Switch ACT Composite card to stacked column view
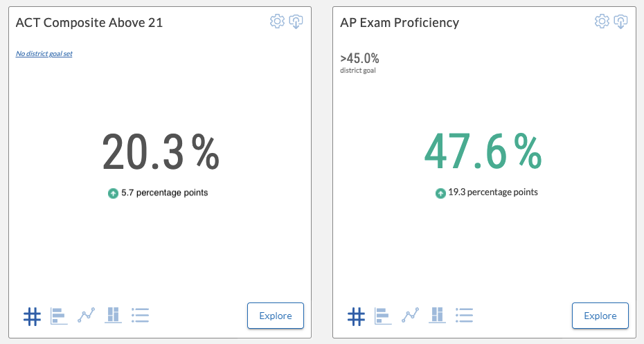644x344 pixels. click(x=113, y=315)
